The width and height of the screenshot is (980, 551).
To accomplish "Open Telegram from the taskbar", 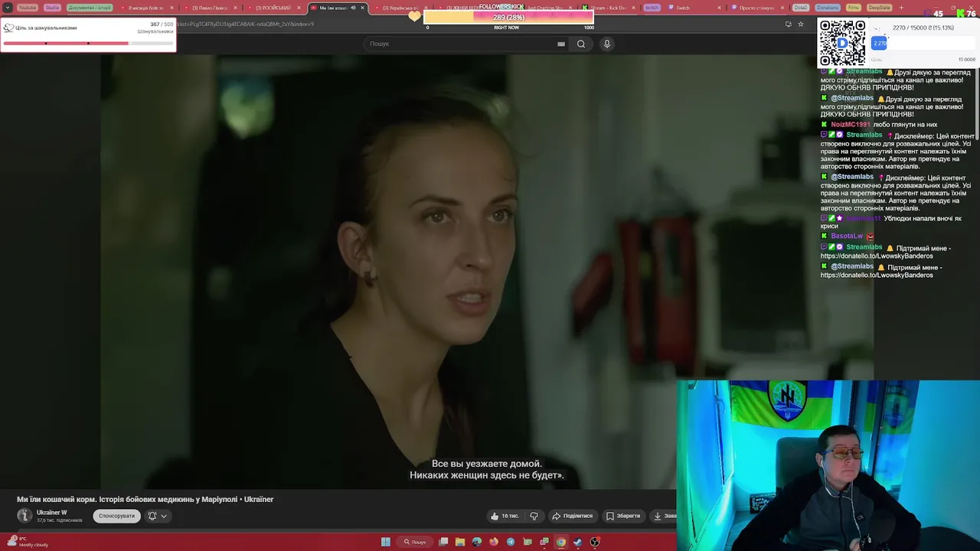I will pyautogui.click(x=511, y=542).
